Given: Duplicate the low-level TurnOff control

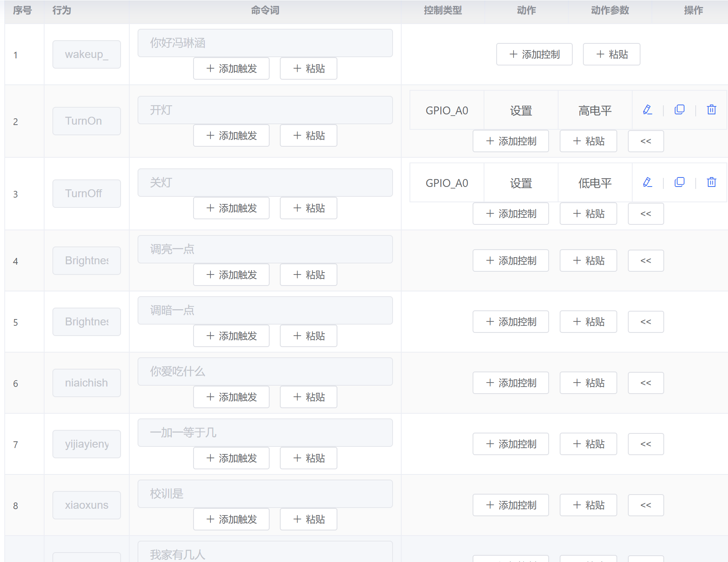Looking at the screenshot, I should [x=679, y=182].
